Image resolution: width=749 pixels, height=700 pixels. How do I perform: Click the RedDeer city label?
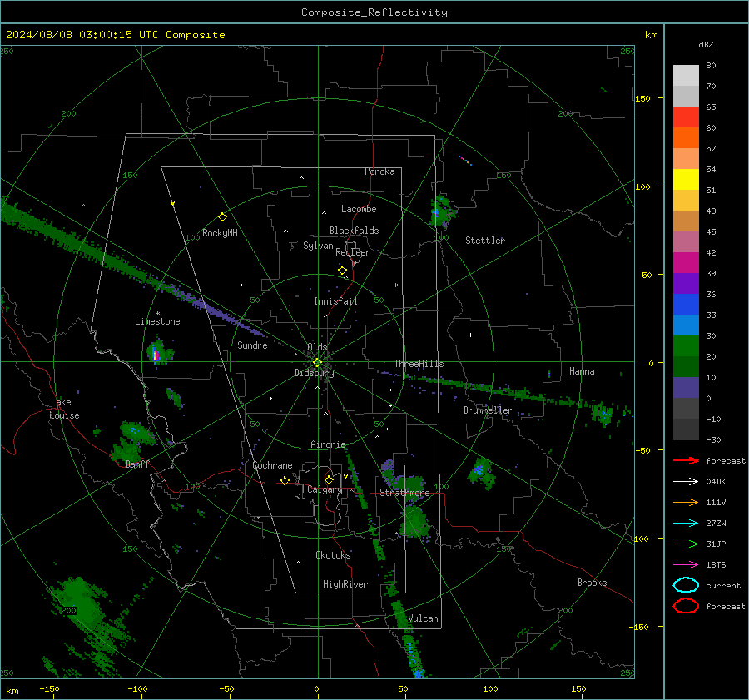point(353,252)
